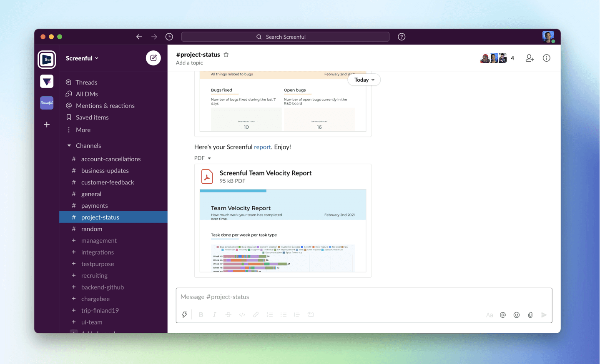Add people to channel icon
This screenshot has height=364, width=600.
click(x=530, y=58)
